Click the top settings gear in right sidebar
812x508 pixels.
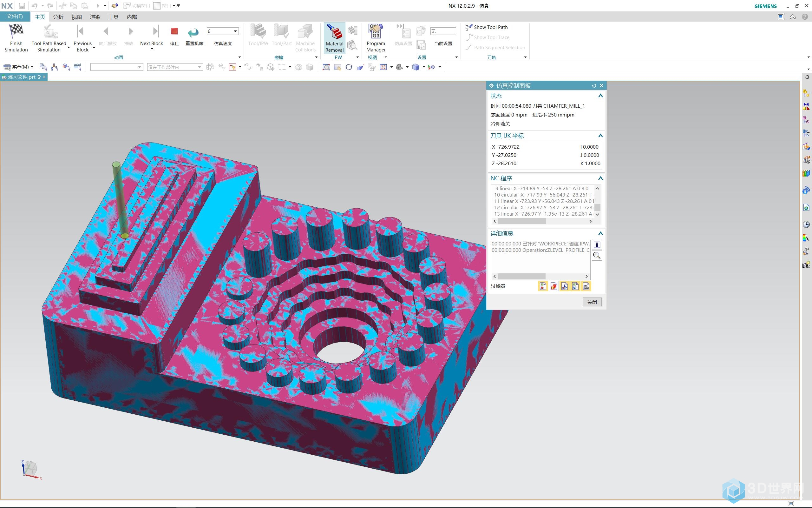[x=807, y=77]
